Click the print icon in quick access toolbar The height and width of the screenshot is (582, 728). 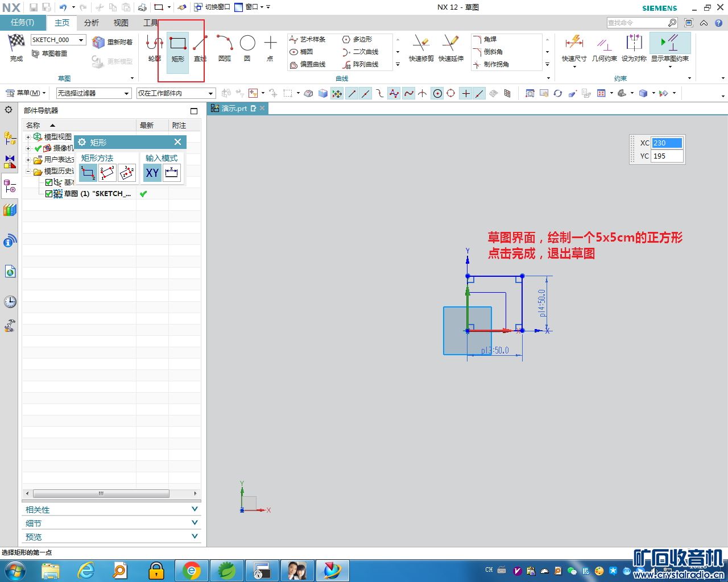click(x=142, y=7)
